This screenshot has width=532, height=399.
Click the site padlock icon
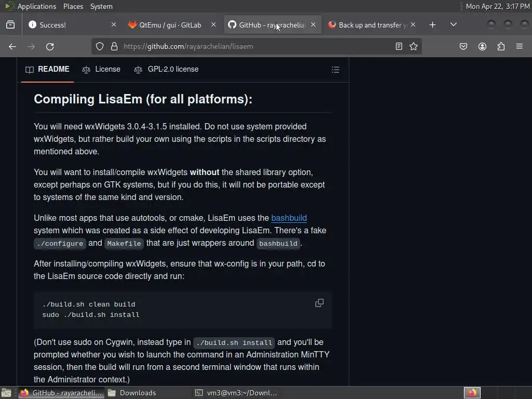(114, 46)
